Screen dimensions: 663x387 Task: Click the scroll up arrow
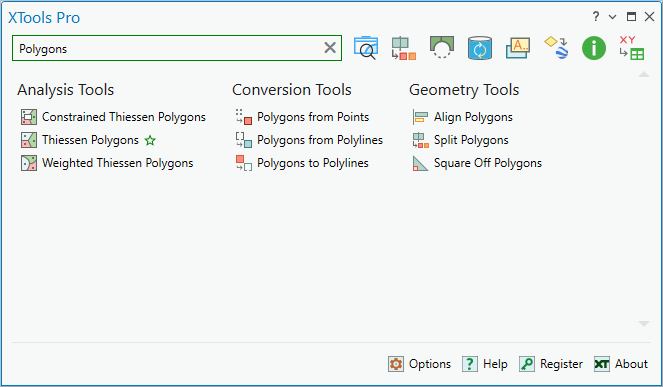[644, 74]
